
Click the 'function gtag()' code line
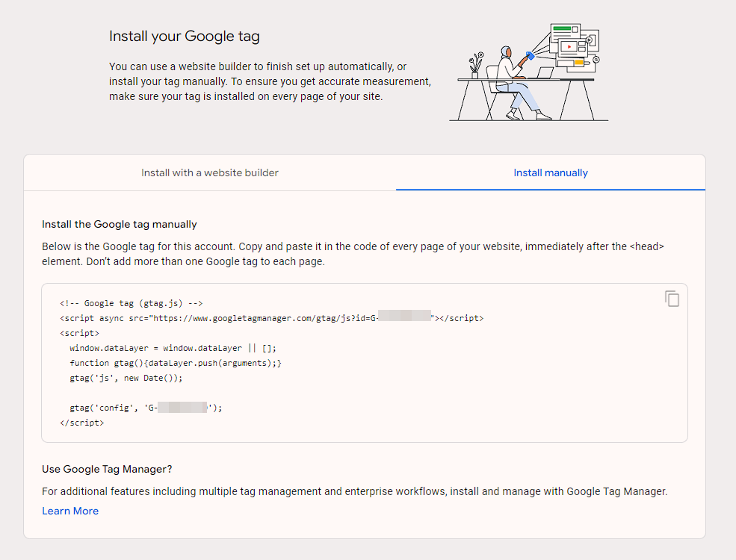pyautogui.click(x=176, y=363)
